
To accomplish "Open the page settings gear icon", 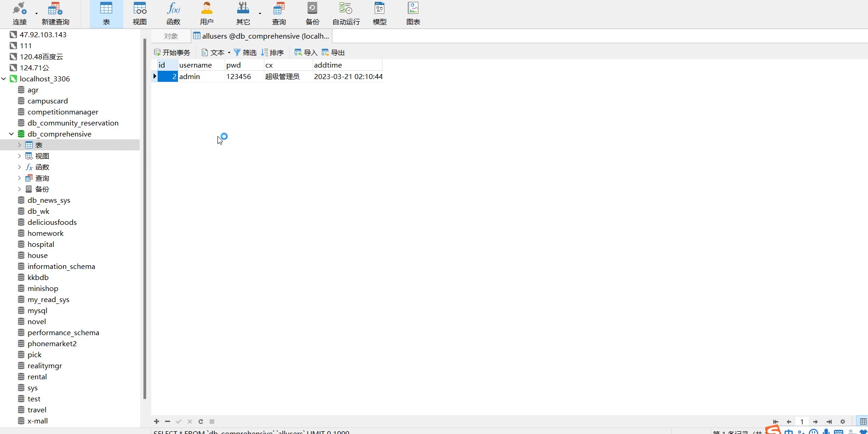I will (x=843, y=422).
